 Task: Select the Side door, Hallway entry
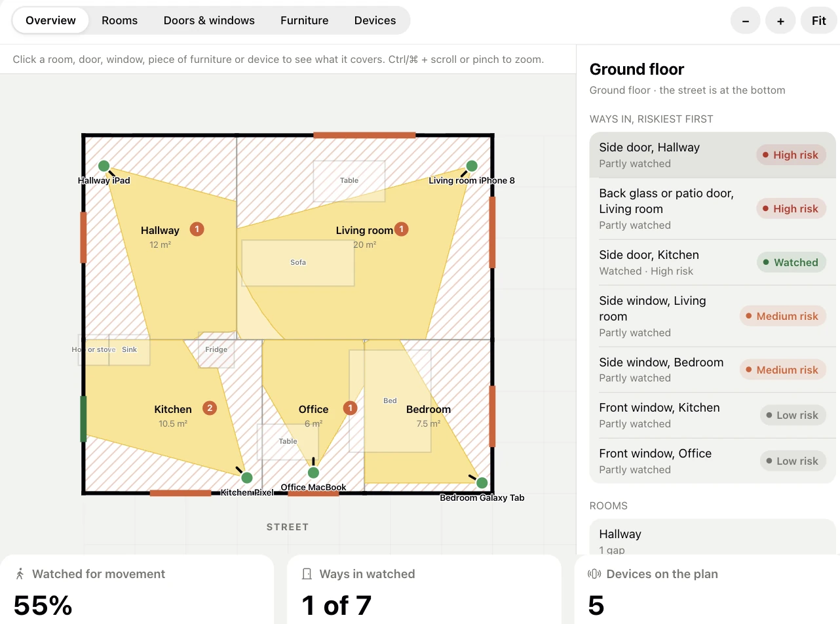[712, 155]
